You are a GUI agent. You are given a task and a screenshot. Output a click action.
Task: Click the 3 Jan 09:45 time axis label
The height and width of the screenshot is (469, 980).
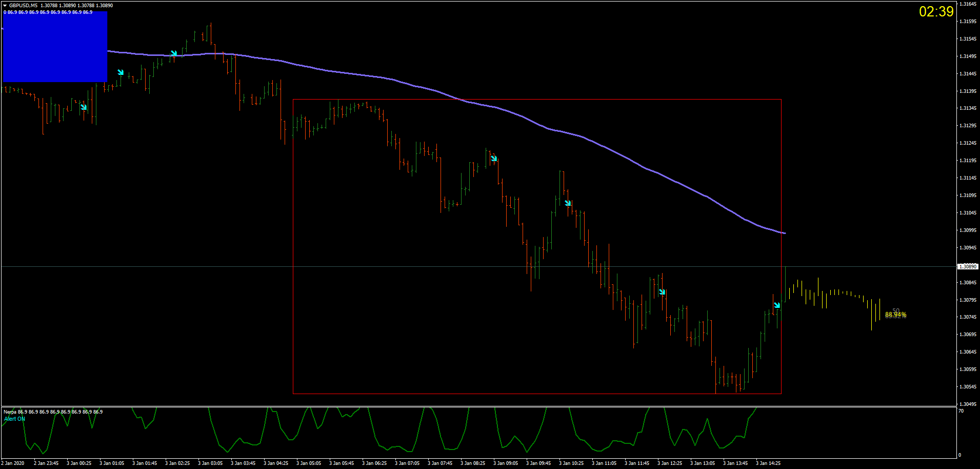pos(538,463)
